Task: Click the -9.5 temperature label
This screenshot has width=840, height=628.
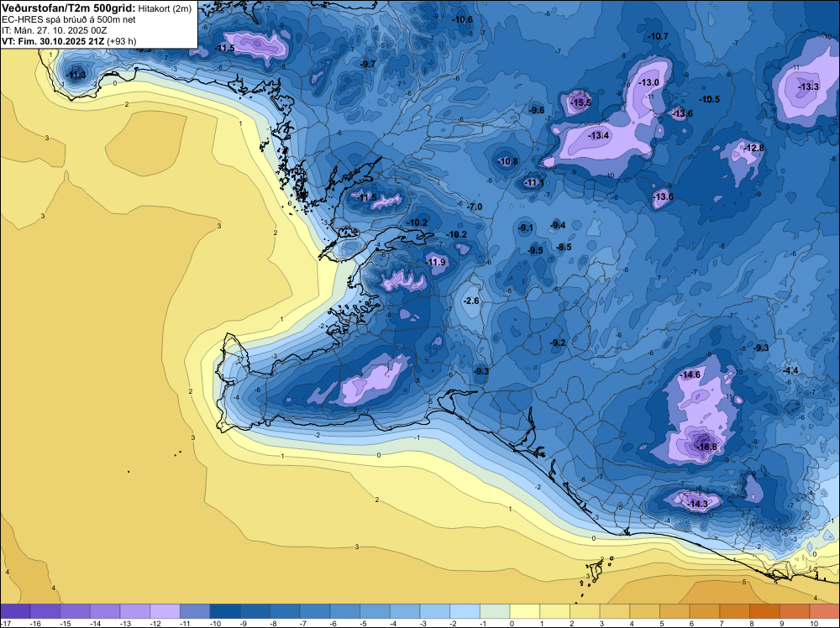Action: (534, 250)
